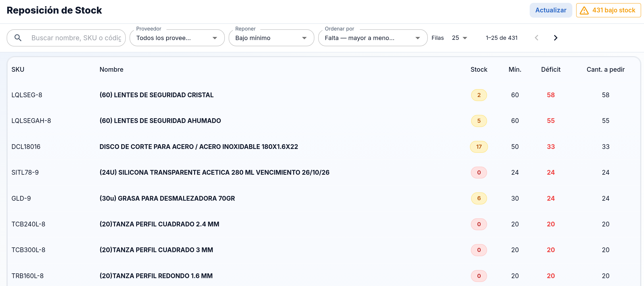Click DISCO DE CORTE PARA ACERO product name
This screenshot has height=286, width=644.
point(199,147)
